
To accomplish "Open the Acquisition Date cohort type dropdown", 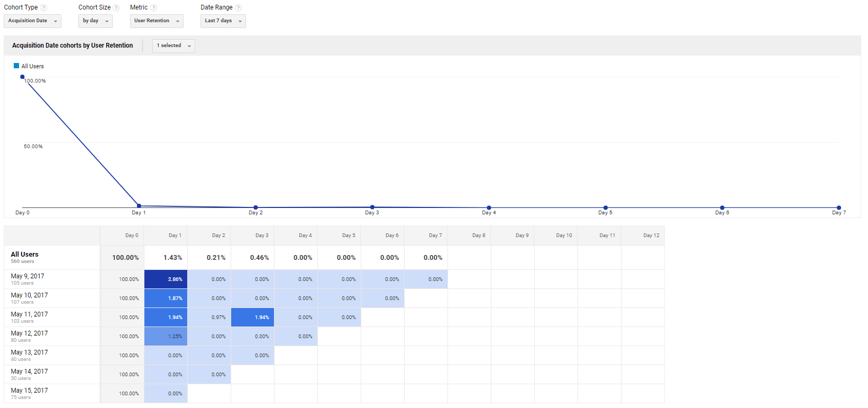I will [x=32, y=21].
